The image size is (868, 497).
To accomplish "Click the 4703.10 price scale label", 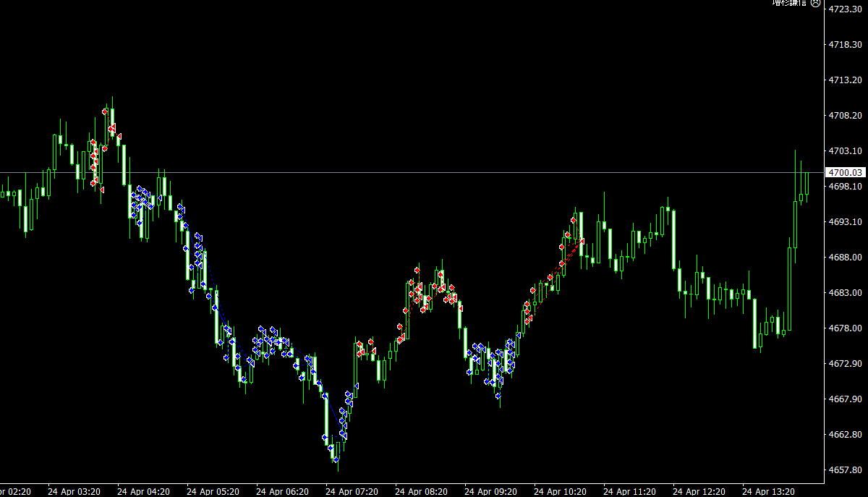I will coord(845,150).
